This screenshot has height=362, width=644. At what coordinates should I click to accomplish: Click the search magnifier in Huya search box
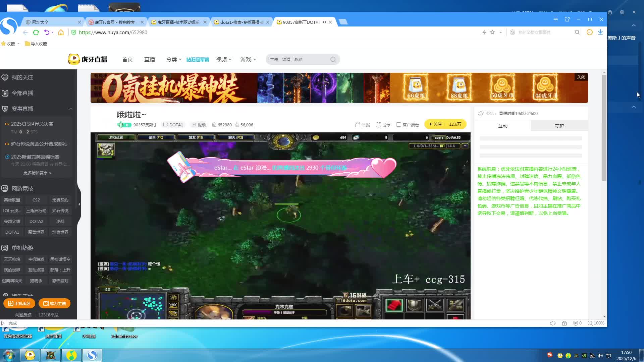(x=333, y=60)
